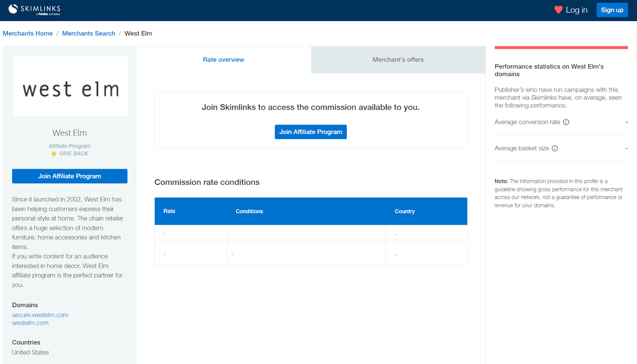This screenshot has height=364, width=637.
Task: Switch to the Merchant's offers tab
Action: pos(398,60)
